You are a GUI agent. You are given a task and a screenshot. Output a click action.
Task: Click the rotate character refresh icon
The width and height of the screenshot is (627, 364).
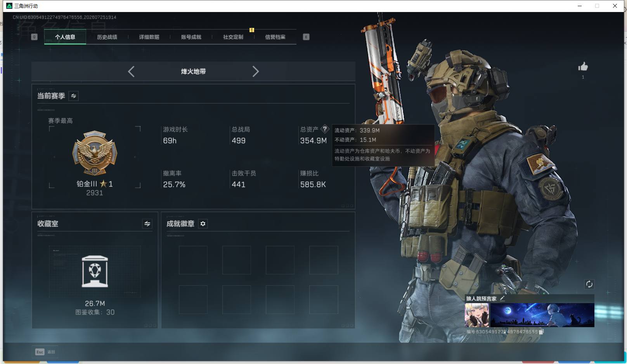[589, 284]
